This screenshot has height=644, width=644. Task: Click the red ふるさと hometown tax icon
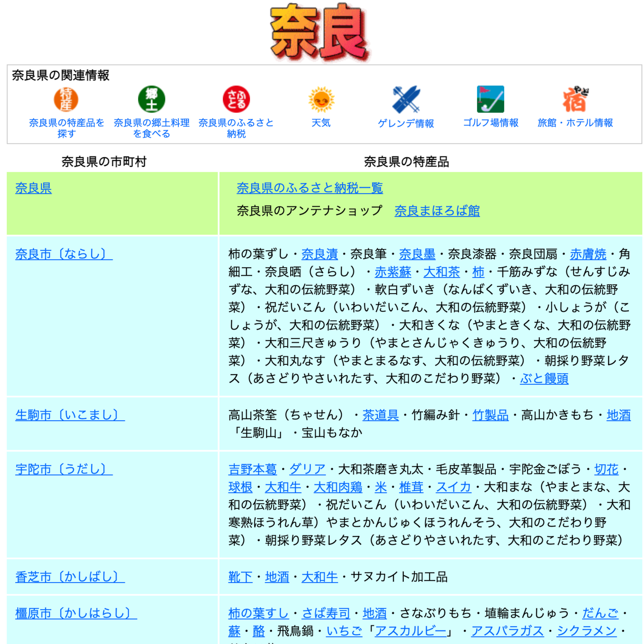[x=236, y=99]
